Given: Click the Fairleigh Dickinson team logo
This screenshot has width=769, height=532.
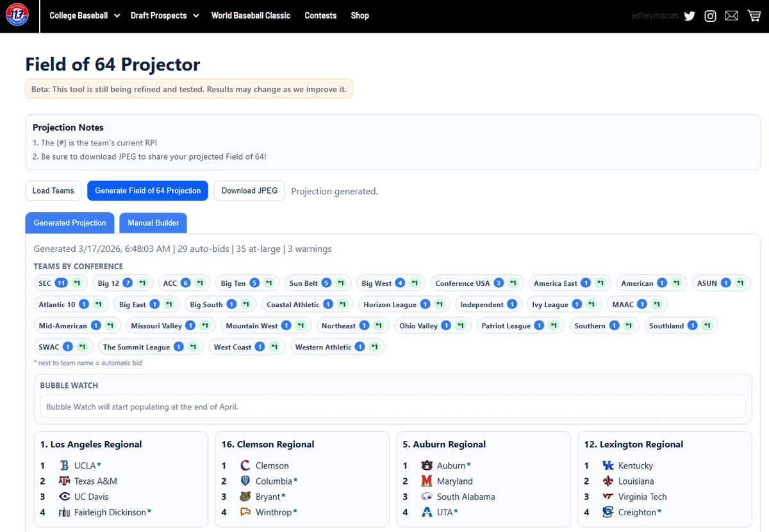Looking at the screenshot, I should coord(64,512).
